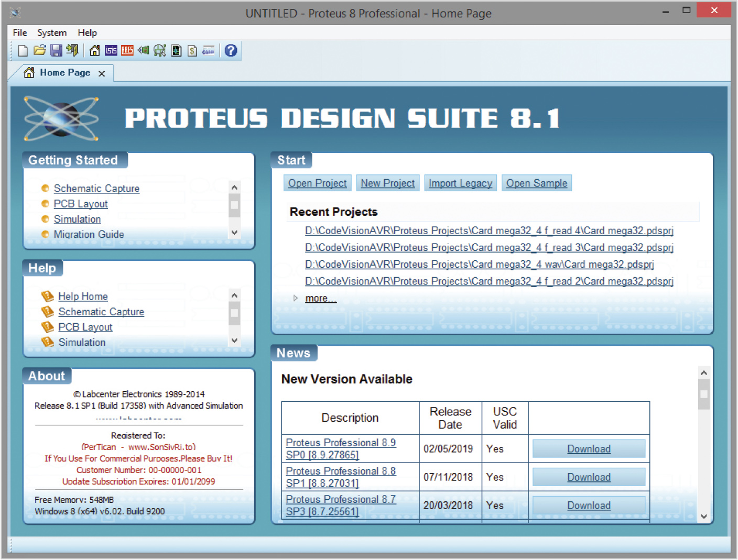Open Schematic Capture in Getting Started
This screenshot has height=560, width=738.
[96, 189]
